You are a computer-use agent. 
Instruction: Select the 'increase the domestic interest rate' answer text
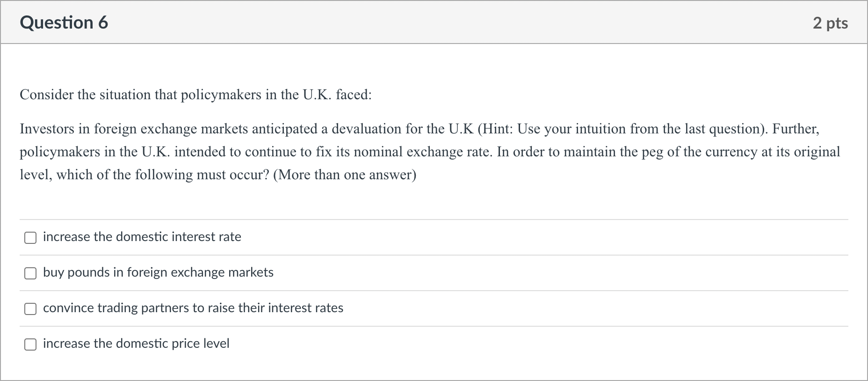click(x=142, y=237)
